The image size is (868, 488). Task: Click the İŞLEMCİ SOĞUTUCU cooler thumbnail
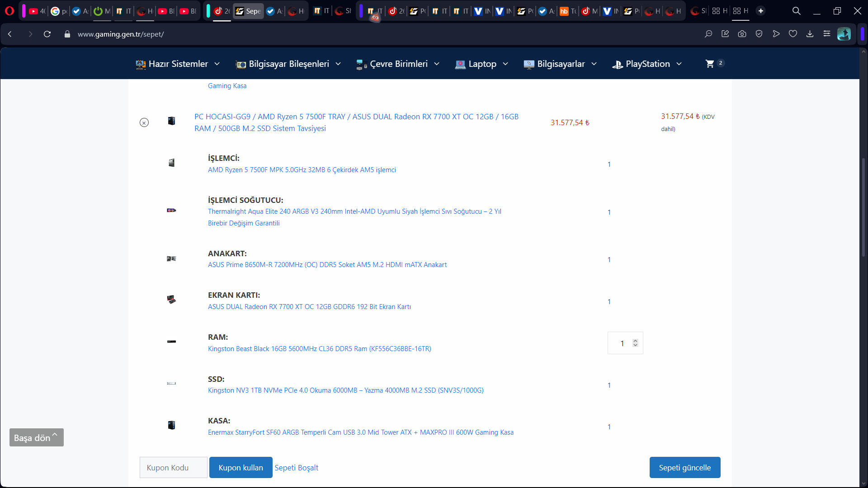tap(171, 210)
